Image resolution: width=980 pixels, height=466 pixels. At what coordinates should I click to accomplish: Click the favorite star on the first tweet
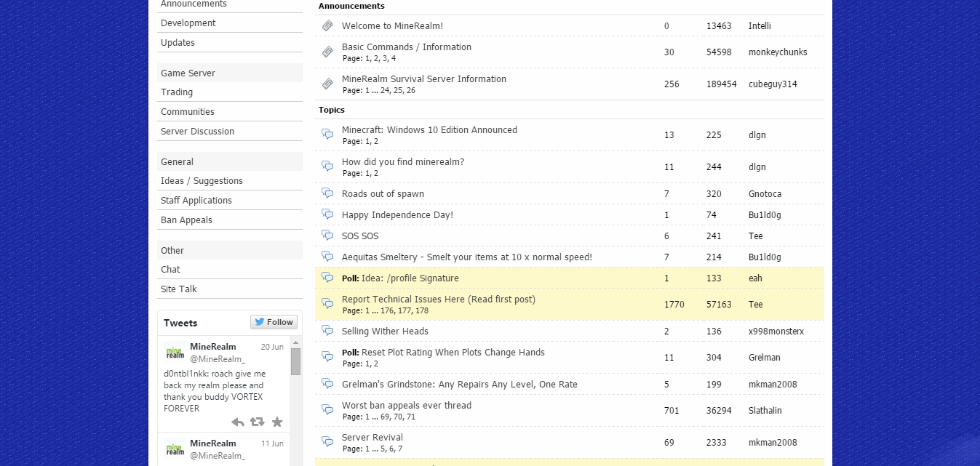coord(277,422)
